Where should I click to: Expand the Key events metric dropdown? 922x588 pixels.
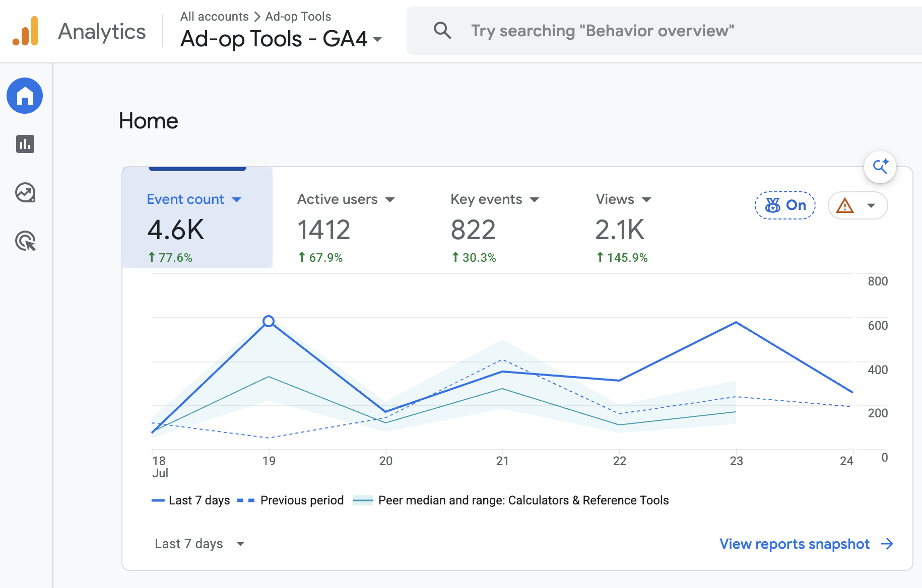point(535,200)
